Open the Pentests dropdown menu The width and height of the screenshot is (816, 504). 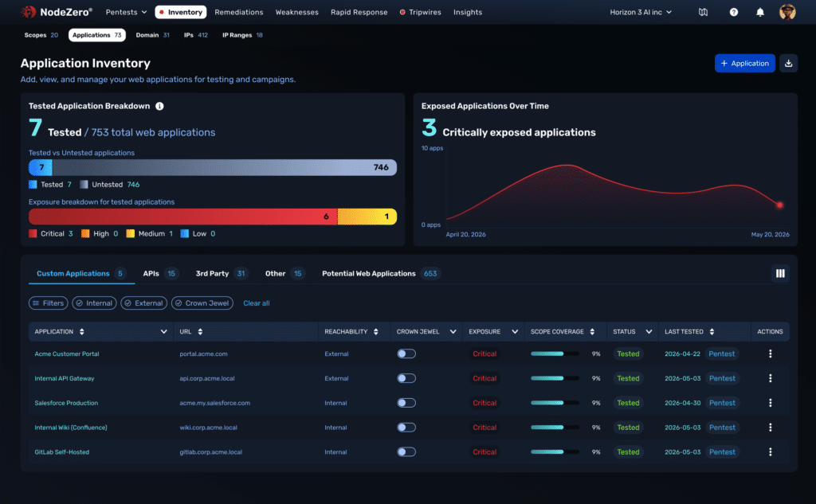(x=126, y=12)
